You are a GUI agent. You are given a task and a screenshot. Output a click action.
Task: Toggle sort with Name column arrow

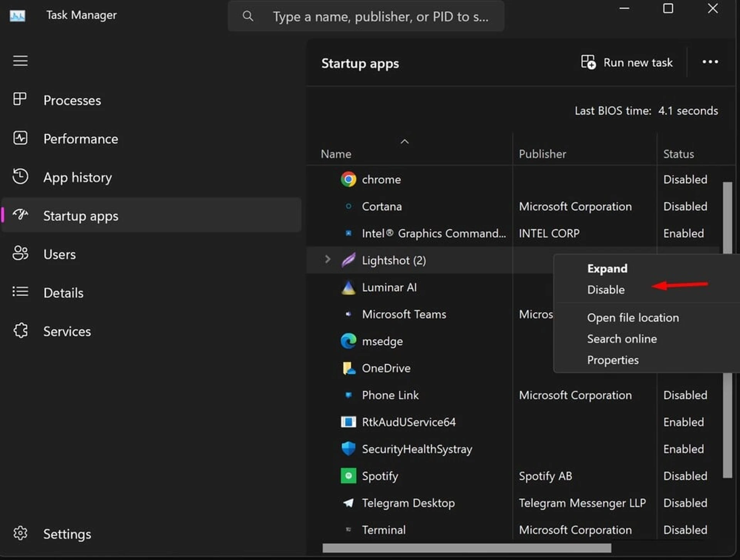[x=404, y=141]
